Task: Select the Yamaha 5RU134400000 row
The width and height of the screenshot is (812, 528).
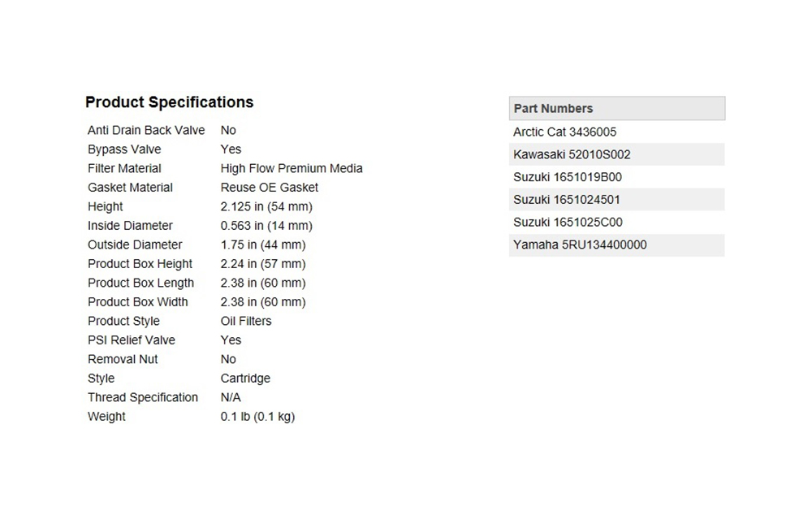Action: click(580, 245)
